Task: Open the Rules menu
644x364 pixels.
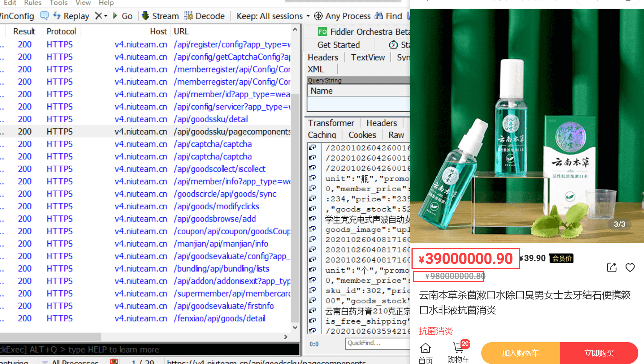Action: [33, 3]
